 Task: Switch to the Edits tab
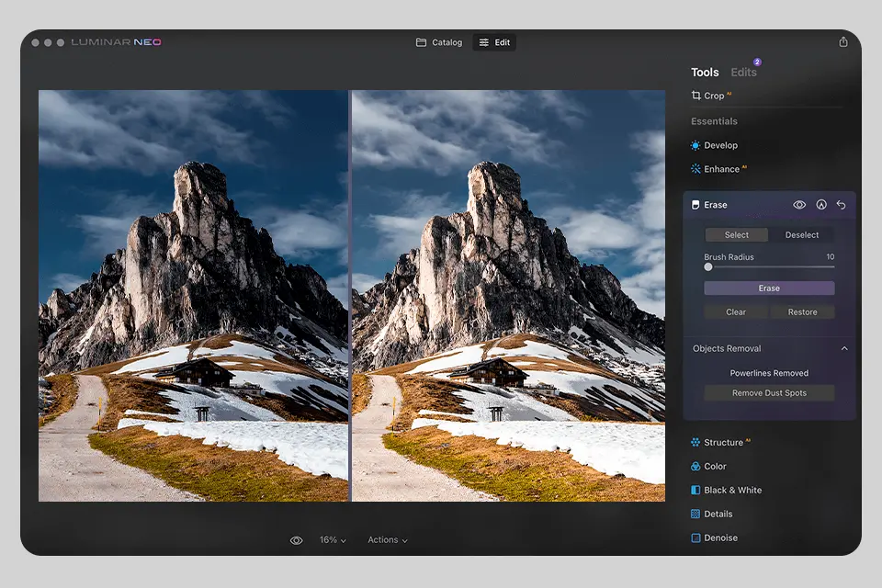744,72
